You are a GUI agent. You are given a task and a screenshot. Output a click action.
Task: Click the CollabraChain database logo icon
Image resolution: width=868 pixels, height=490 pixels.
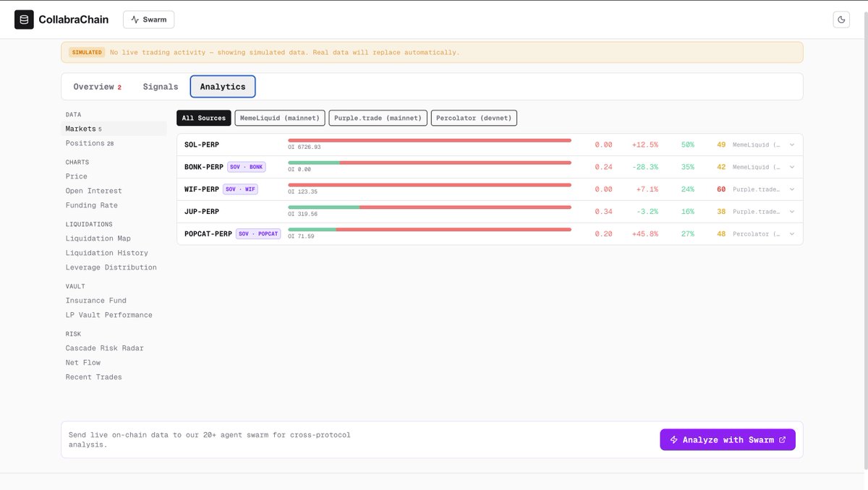pos(24,20)
